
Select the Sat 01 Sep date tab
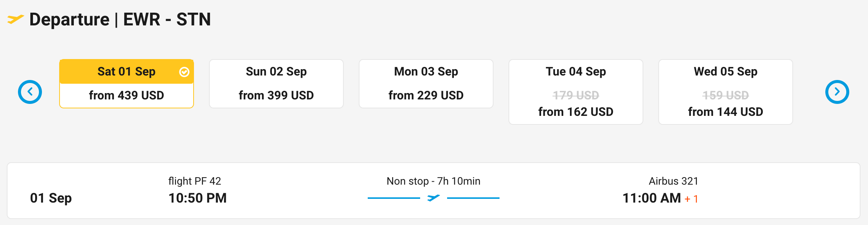point(126,72)
